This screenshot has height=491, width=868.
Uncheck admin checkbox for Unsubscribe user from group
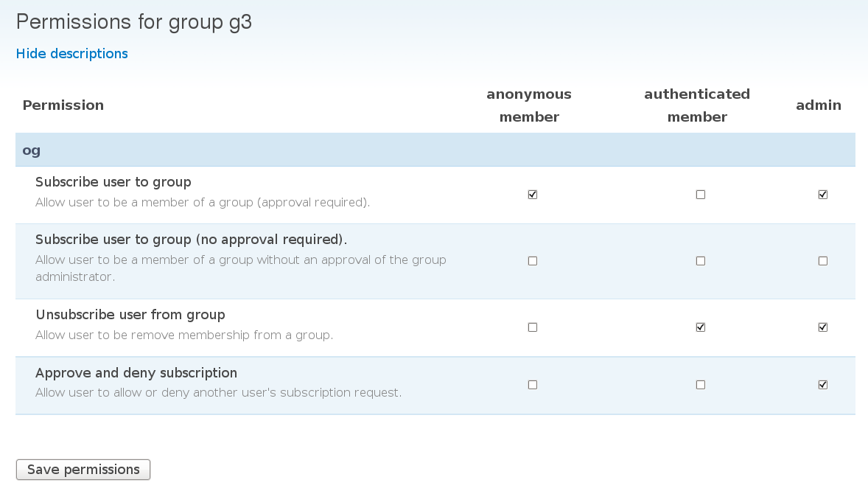pos(823,327)
